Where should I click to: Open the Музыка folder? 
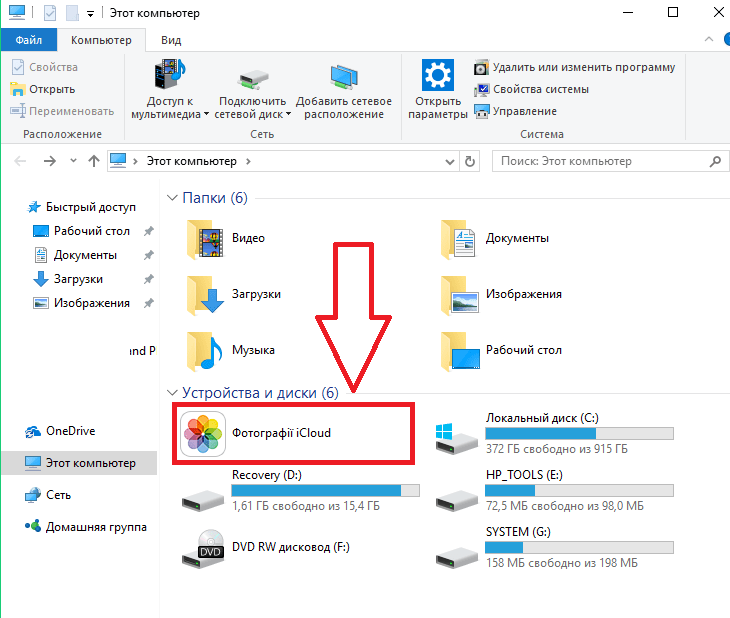point(231,350)
